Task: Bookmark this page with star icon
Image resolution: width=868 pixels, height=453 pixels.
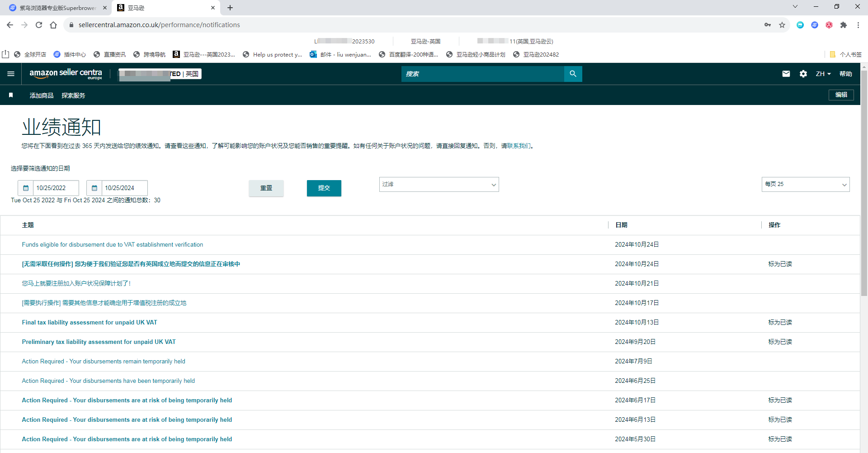Action: (782, 25)
